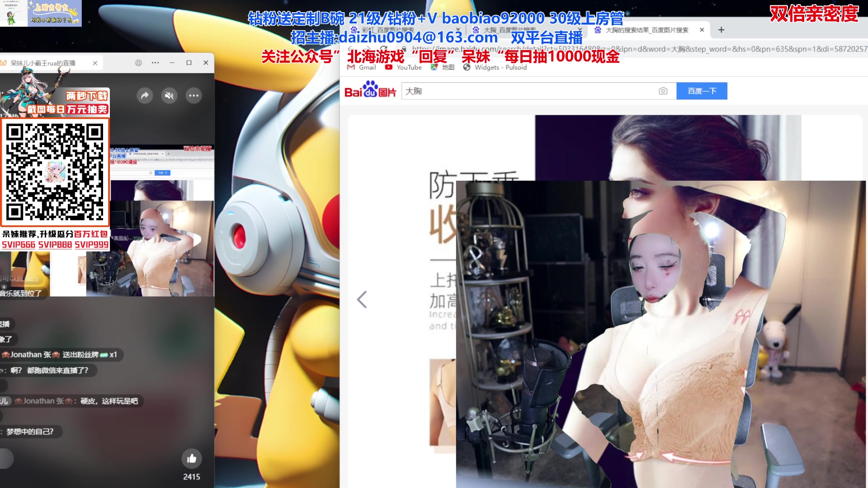Screen dimensions: 868x488
Task: Click the 百度一下 search button
Action: [702, 91]
